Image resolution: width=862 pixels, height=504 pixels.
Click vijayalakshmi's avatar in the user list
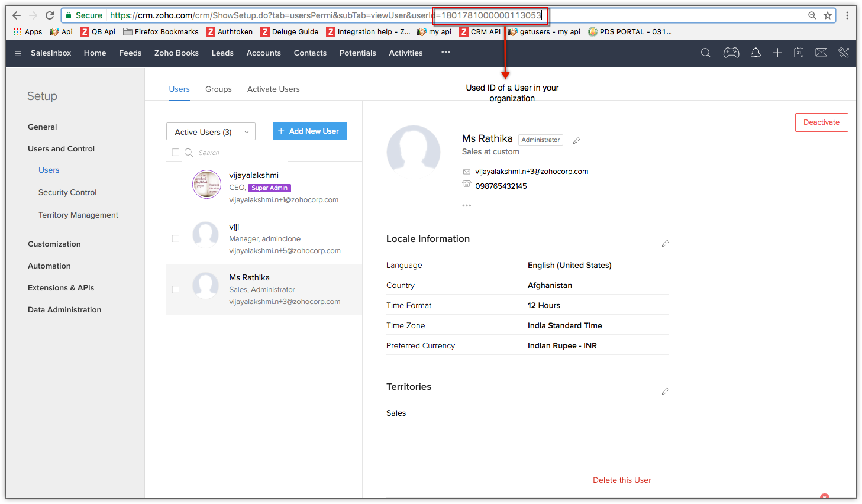(206, 184)
